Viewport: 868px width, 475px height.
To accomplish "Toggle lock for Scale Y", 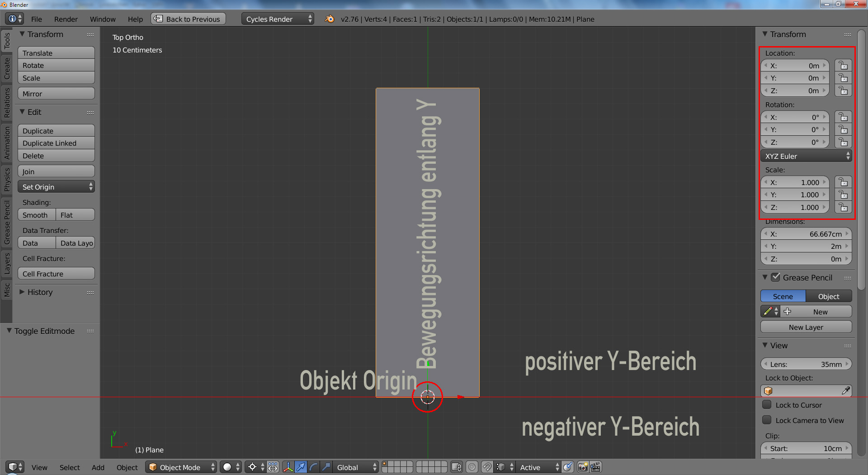I will point(843,195).
